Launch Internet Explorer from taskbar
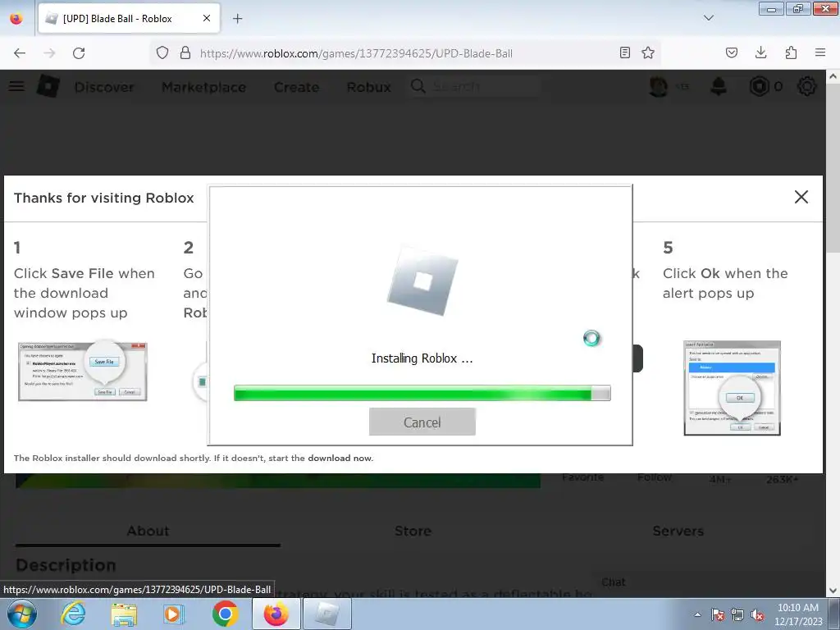Image resolution: width=840 pixels, height=630 pixels. tap(73, 614)
